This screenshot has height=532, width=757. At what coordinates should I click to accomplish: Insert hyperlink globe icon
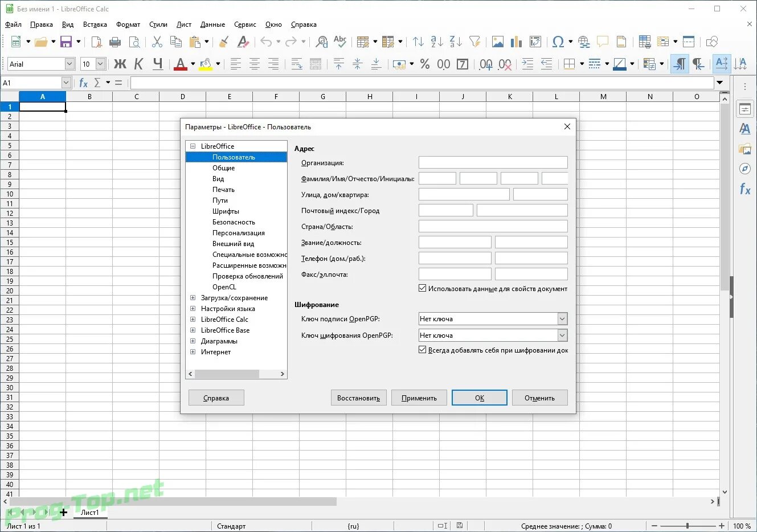click(x=584, y=42)
